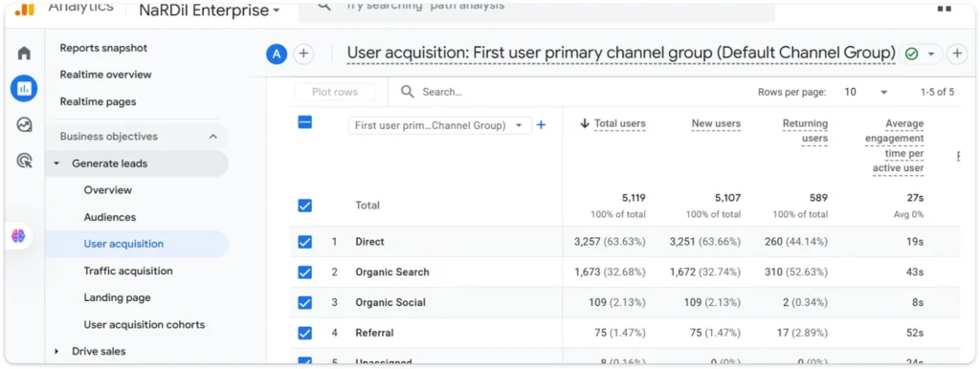Click the green check report status icon
980x369 pixels.
[911, 54]
